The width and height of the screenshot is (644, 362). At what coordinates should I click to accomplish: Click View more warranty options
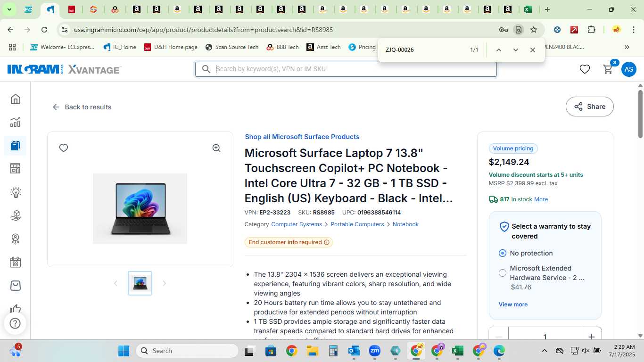pos(513,304)
